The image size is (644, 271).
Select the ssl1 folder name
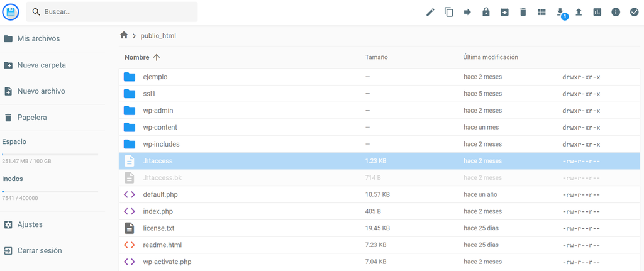pos(149,94)
